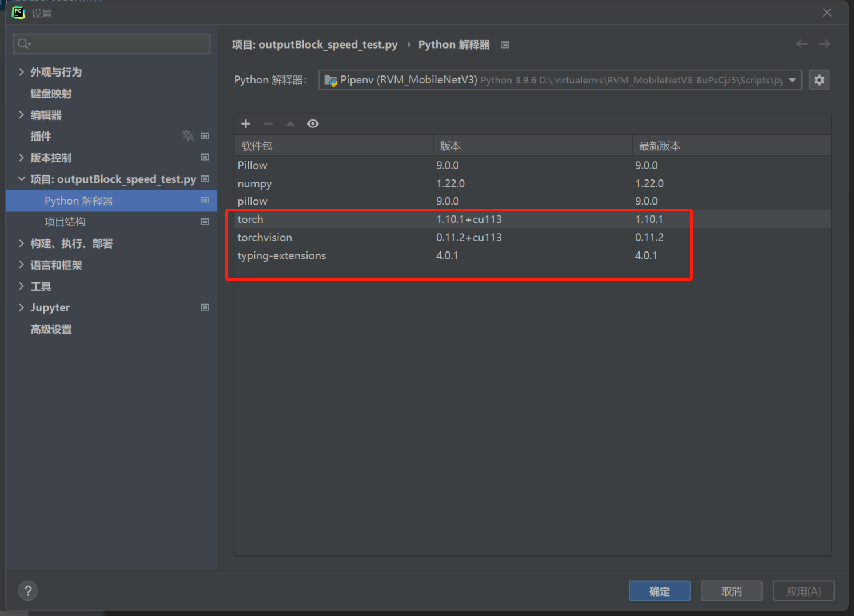Close the settings dialog window

tap(827, 13)
